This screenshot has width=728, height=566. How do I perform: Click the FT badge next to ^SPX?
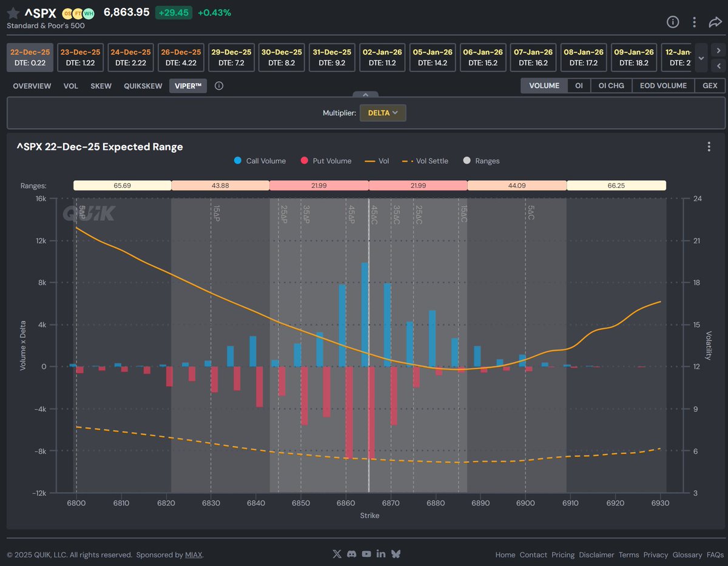[78, 13]
